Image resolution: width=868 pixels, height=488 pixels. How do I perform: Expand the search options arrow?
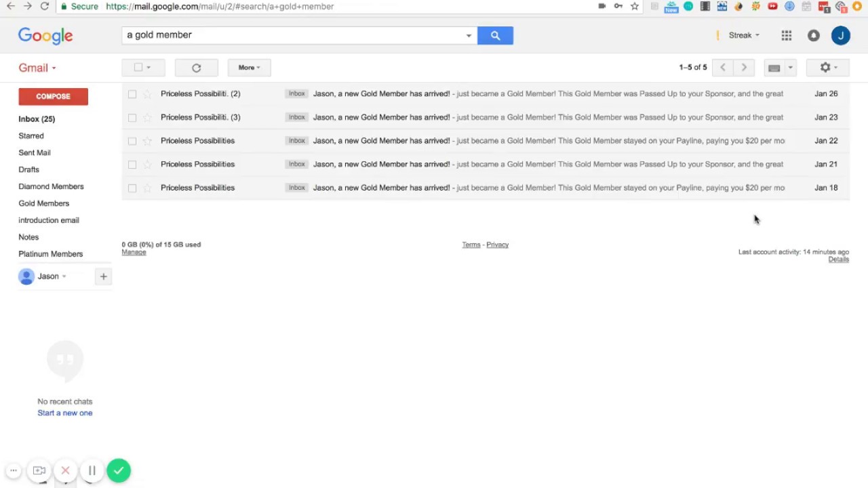(469, 36)
